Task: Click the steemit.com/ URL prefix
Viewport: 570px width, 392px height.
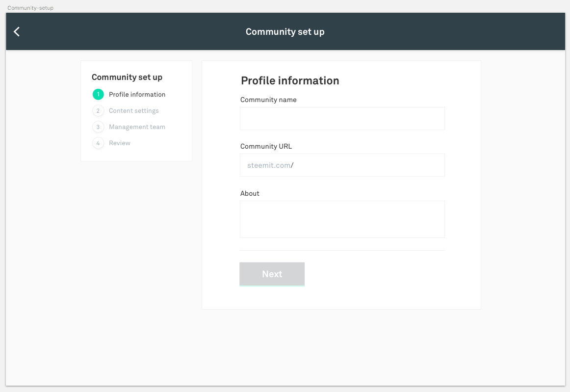Action: pyautogui.click(x=270, y=165)
